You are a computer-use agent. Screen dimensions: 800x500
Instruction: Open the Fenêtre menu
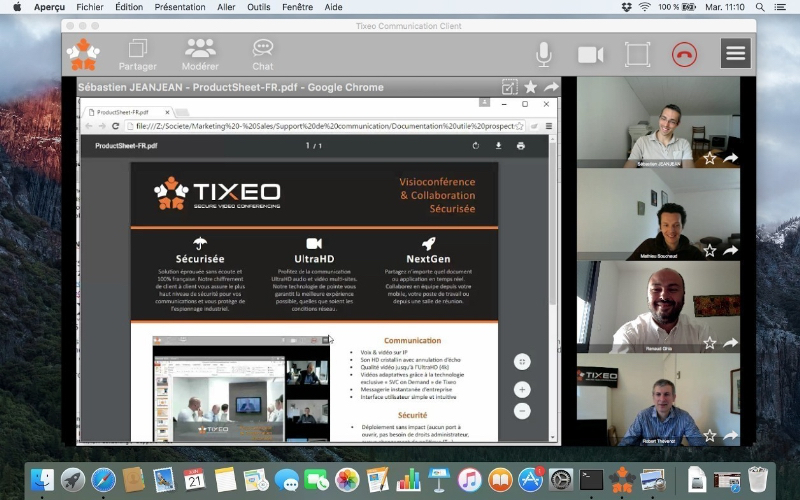coord(297,7)
